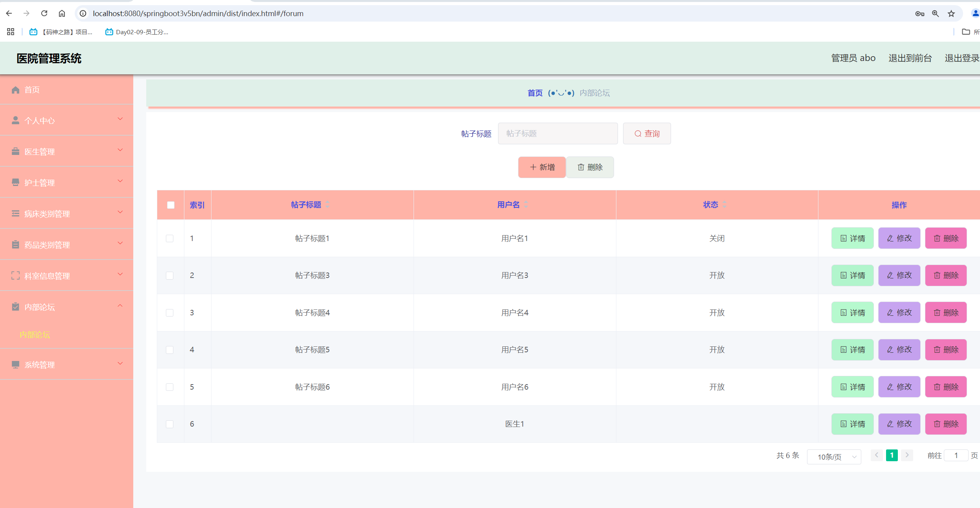Click the bookmark star icon in address bar
This screenshot has height=508, width=980.
951,14
